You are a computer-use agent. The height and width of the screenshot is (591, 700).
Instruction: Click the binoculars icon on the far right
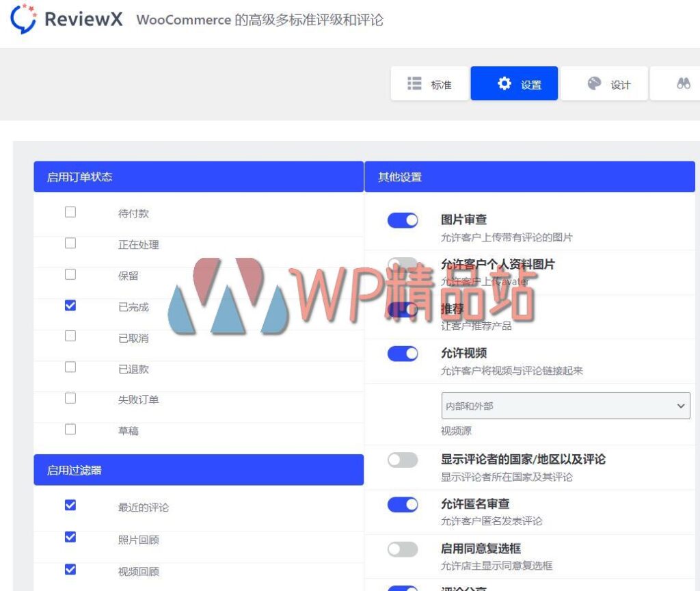point(683,83)
